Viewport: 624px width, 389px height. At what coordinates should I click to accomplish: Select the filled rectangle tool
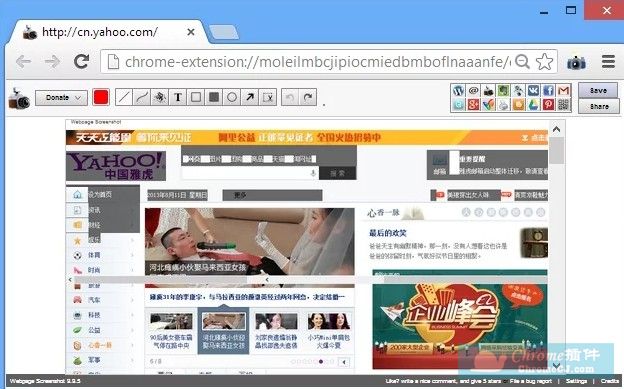click(x=214, y=97)
